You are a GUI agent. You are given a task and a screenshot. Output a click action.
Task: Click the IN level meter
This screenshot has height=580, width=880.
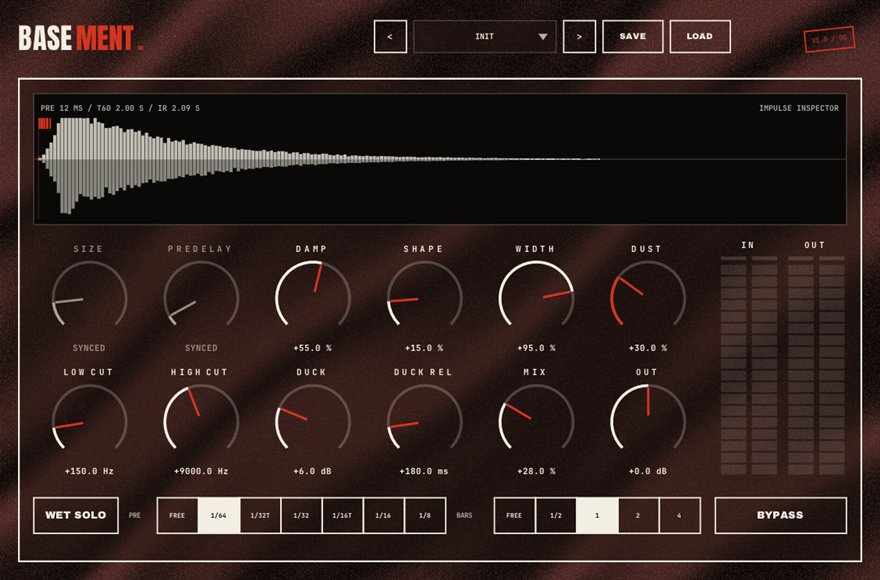(749, 366)
